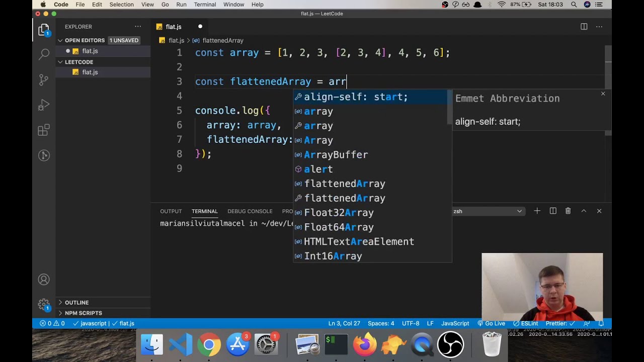
Task: Open the Run menu
Action: tap(181, 5)
